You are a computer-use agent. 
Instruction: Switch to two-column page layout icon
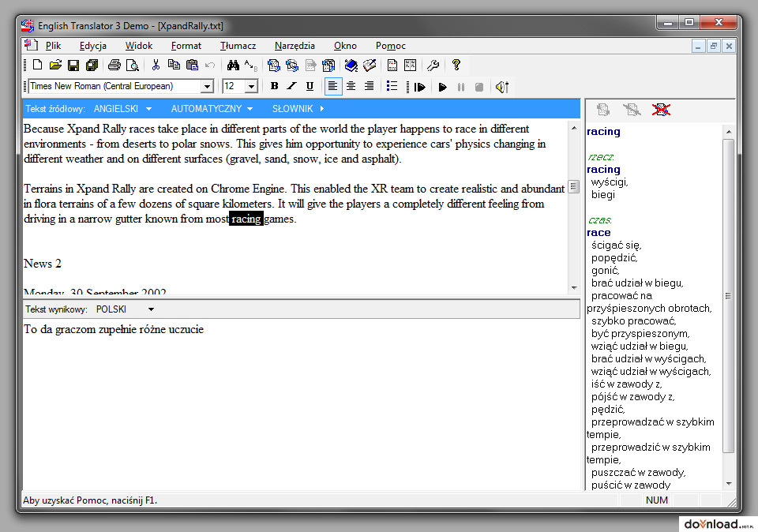(x=411, y=65)
